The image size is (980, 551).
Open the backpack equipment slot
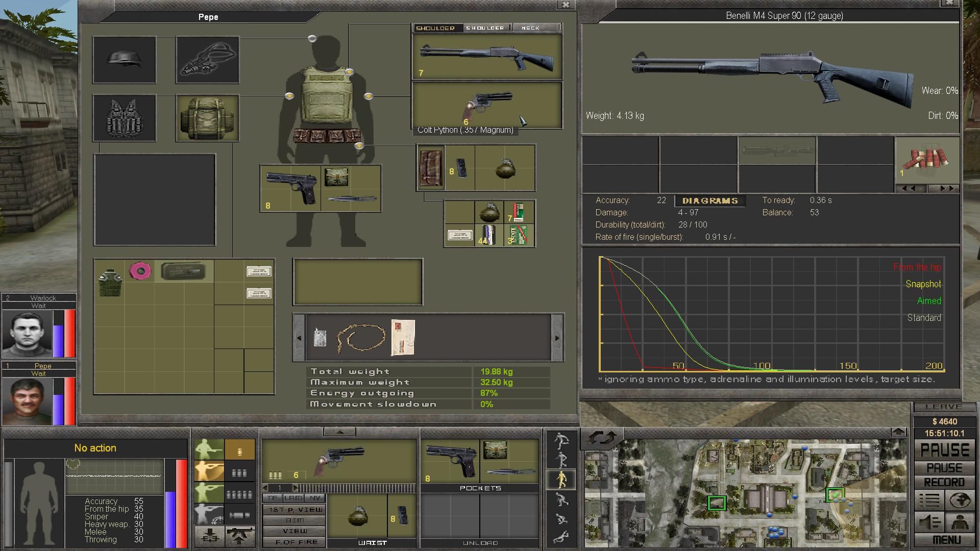tap(207, 118)
